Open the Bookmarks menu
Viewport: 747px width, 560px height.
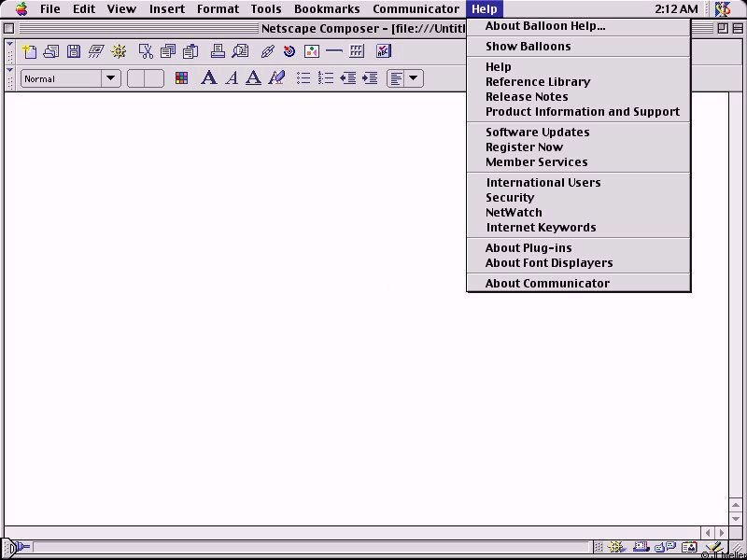coord(327,9)
